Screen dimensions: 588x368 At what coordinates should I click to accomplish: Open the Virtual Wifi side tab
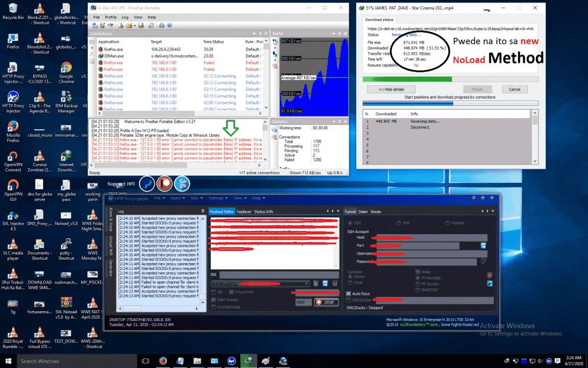pos(111,245)
